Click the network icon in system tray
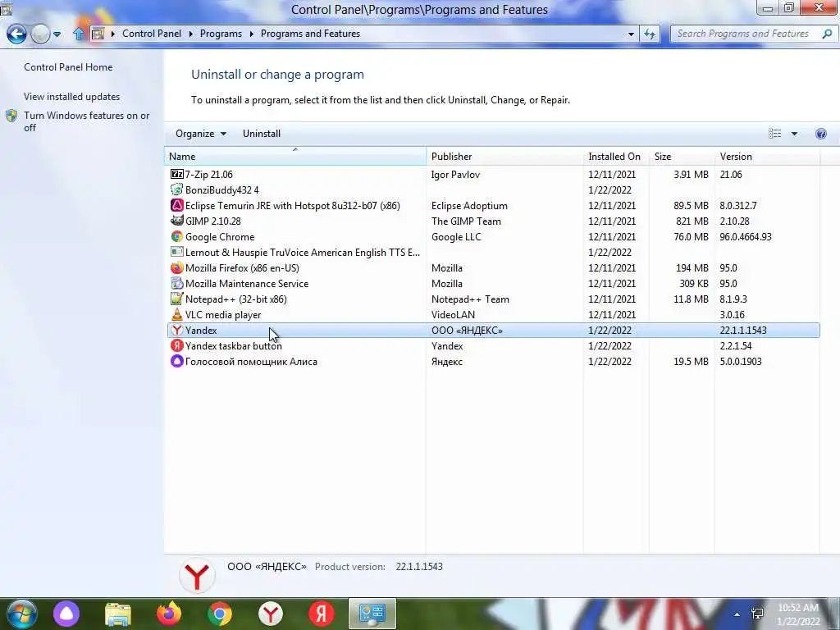Screen dimensions: 840x630 point(757,614)
